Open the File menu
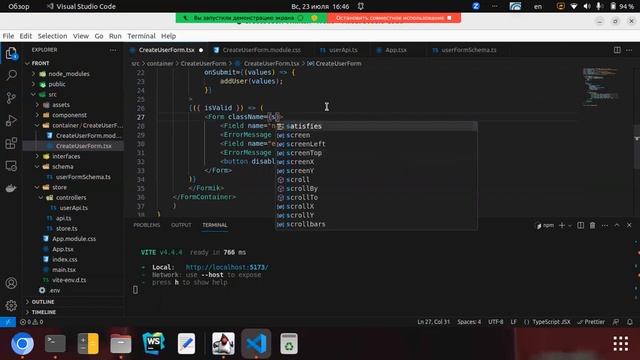Viewport: 640px width, 360px height. pyautogui.click(x=8, y=36)
